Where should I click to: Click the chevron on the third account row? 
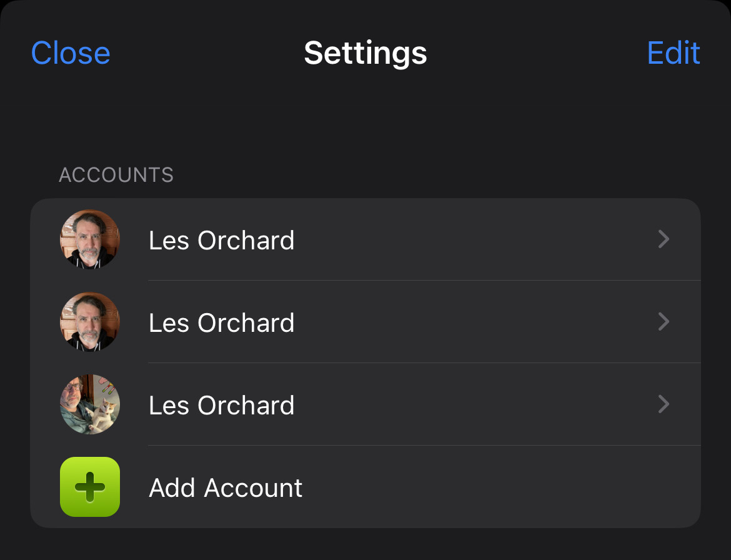pyautogui.click(x=664, y=404)
